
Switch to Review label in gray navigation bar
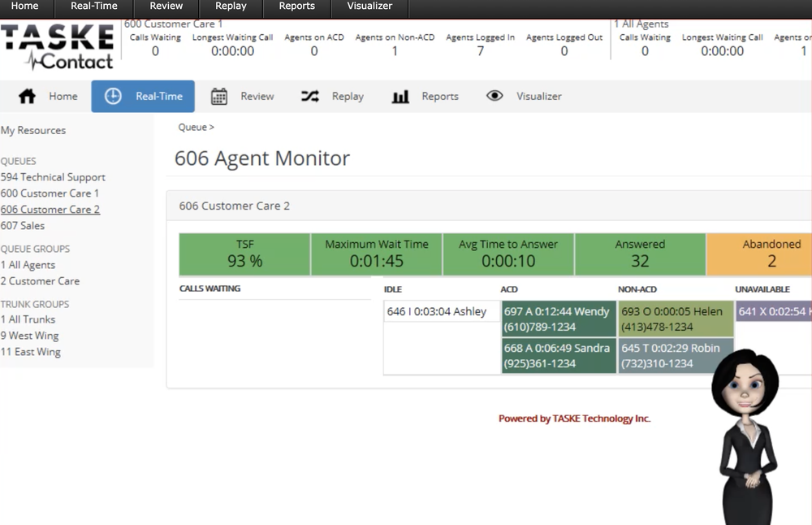pyautogui.click(x=257, y=96)
